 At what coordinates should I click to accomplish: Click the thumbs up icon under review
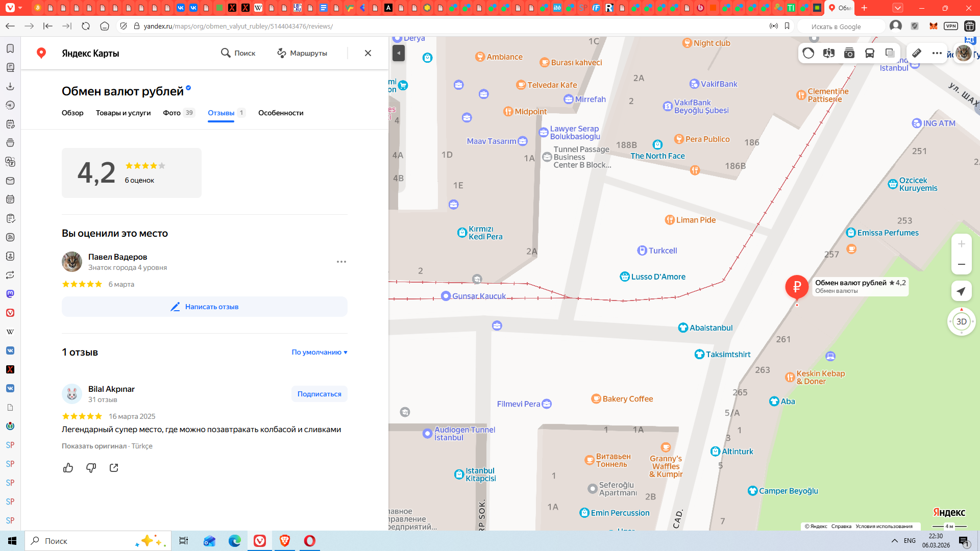tap(68, 468)
